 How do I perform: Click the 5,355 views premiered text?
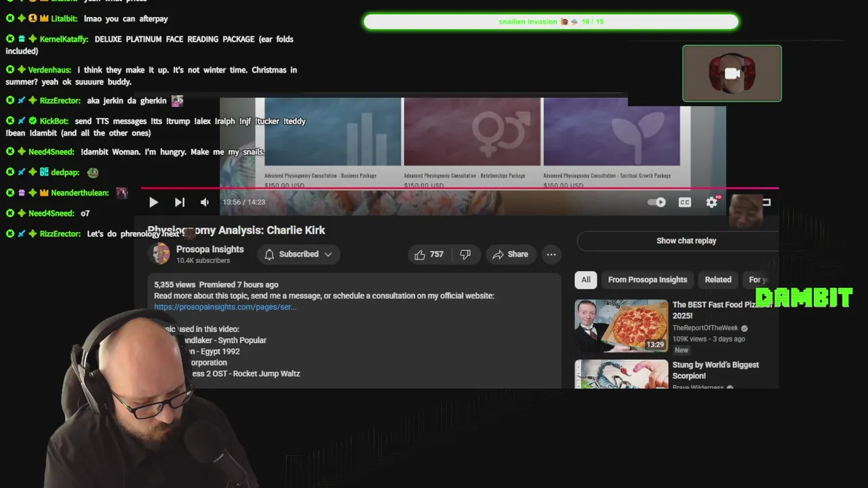click(x=216, y=285)
